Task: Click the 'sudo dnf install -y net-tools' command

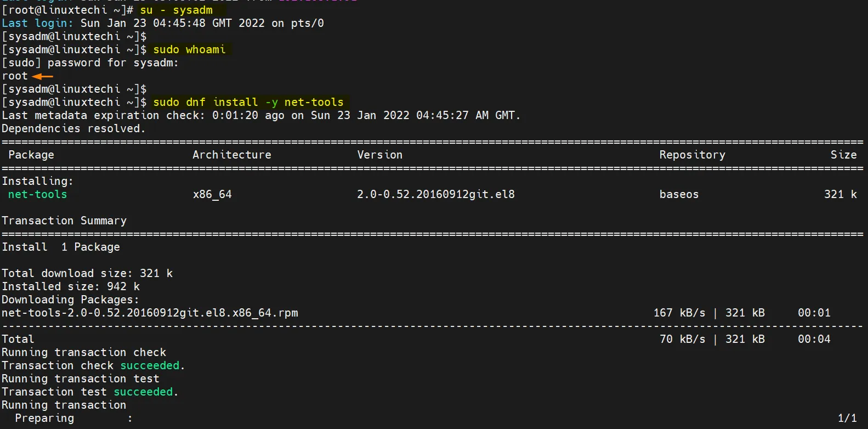Action: (x=248, y=102)
